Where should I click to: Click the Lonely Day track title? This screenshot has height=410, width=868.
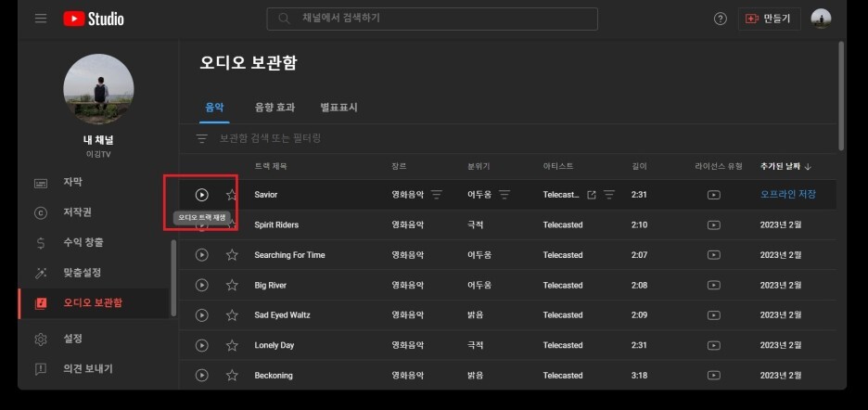pos(274,345)
